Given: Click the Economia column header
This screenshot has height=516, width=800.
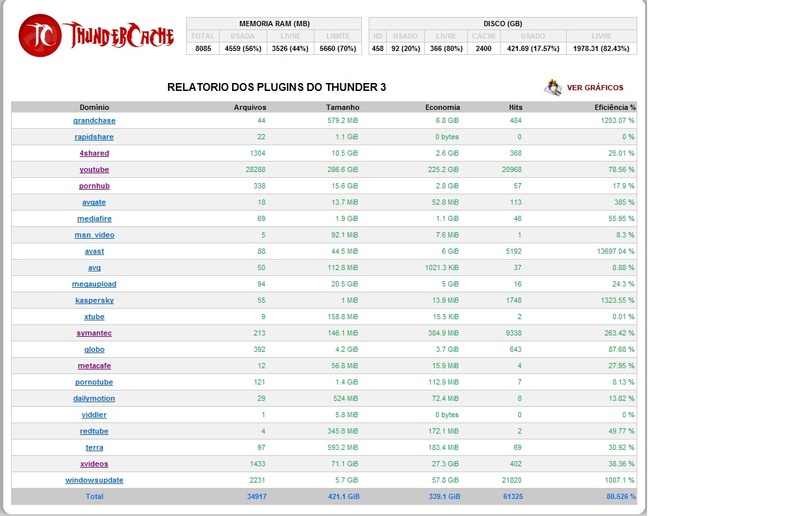Looking at the screenshot, I should 443,107.
